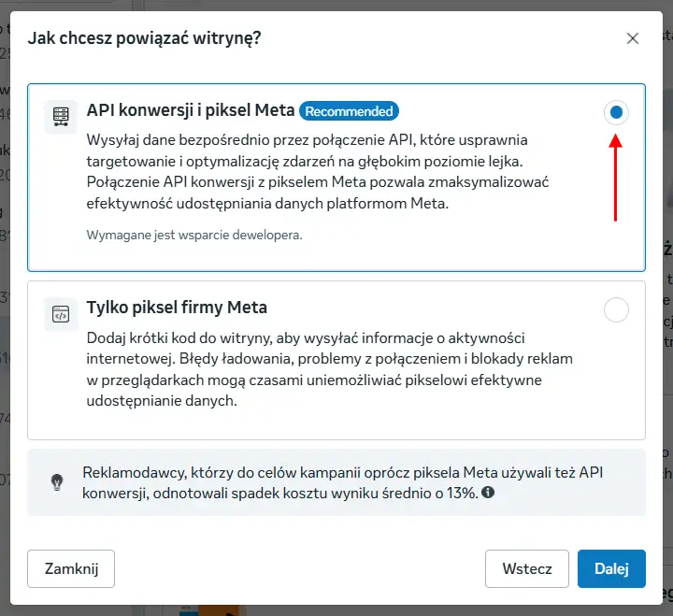Select the API konwersji i piksel Meta radio
673x616 pixels.
pyautogui.click(x=616, y=112)
